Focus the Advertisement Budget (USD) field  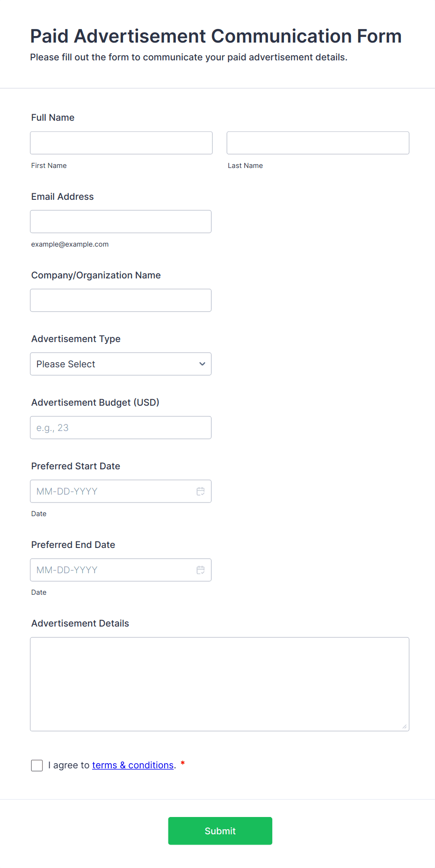click(x=121, y=428)
